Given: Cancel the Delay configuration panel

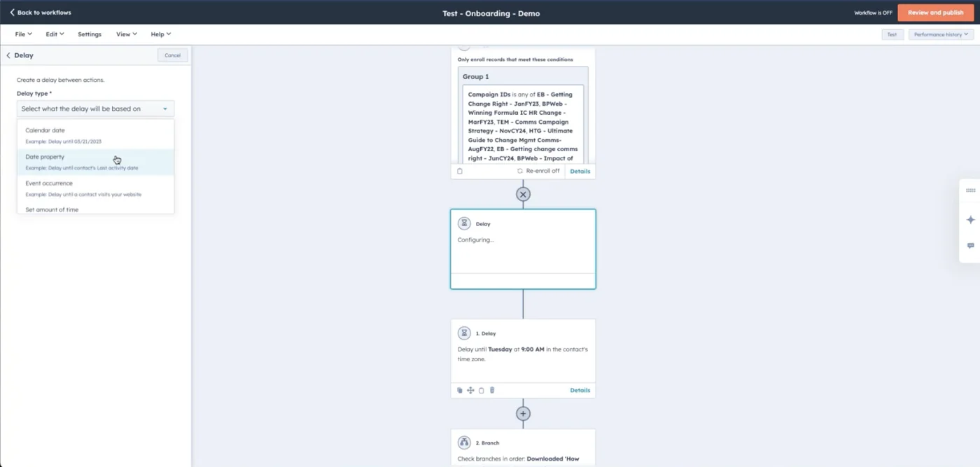Looking at the screenshot, I should (172, 55).
